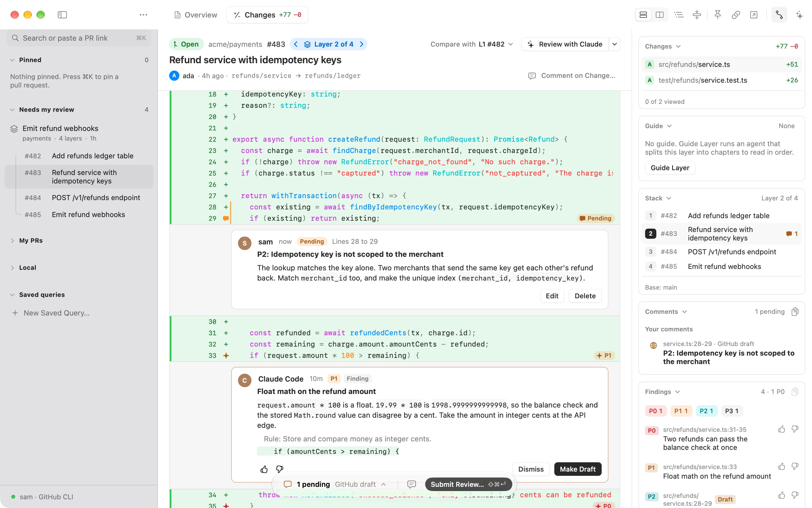
Task: Focus the Search or paste a PR link field
Action: (79, 38)
